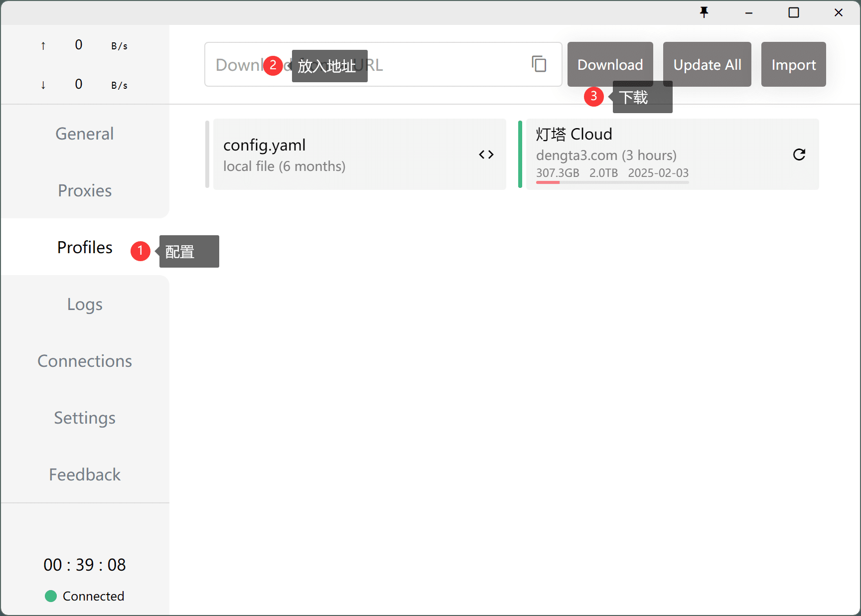Switch to the Proxies tab
Screen dimensions: 861x616
click(x=85, y=190)
